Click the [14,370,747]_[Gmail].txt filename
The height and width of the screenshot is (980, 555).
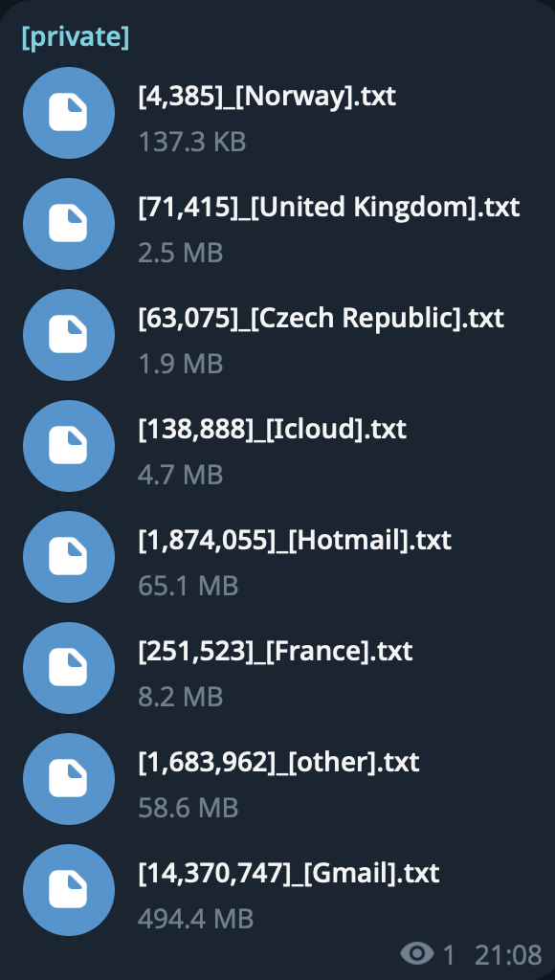[x=289, y=874]
